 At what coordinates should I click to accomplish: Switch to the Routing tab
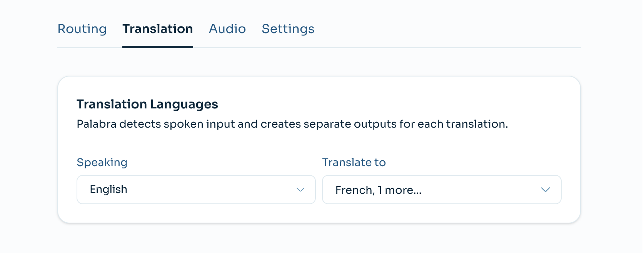pos(82,29)
